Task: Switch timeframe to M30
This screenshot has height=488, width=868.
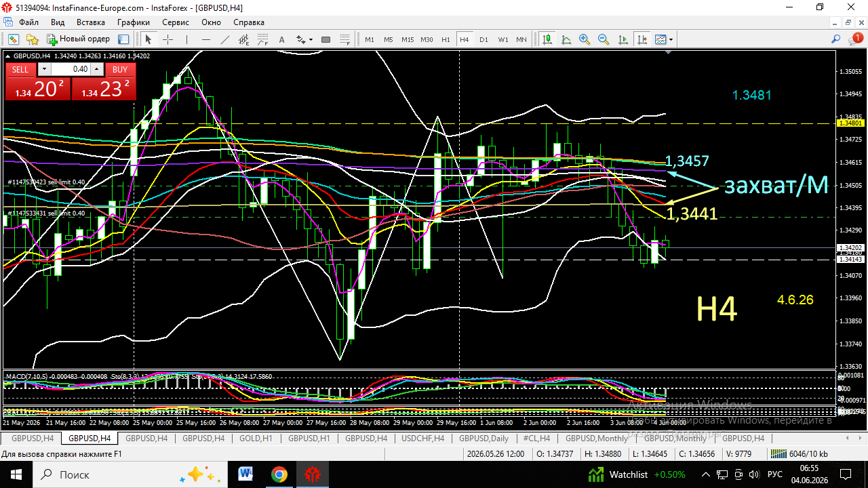Action: (427, 39)
